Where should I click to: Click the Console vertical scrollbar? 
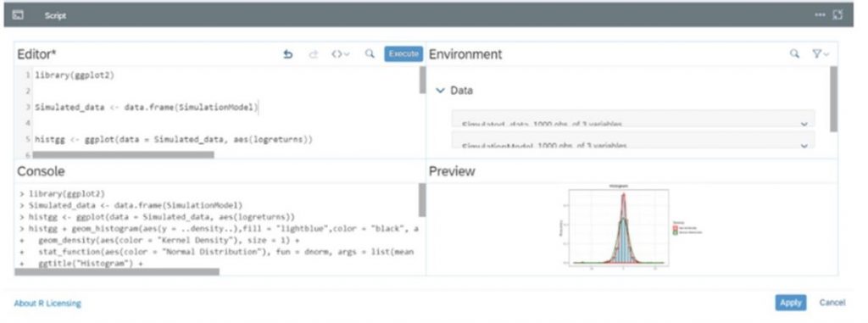tap(422, 200)
